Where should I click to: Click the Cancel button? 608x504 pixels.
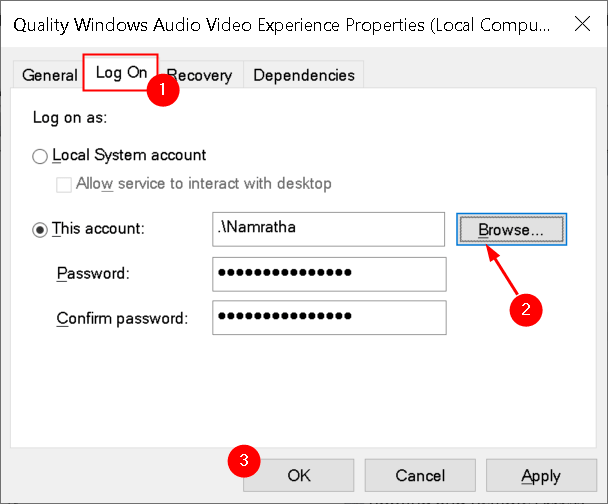(x=420, y=475)
